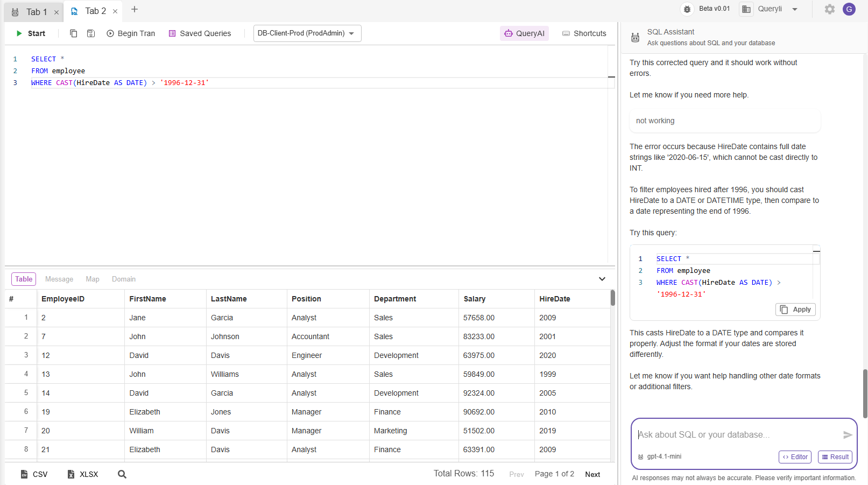Click the assistant chat scrollbar
Image resolution: width=868 pixels, height=485 pixels.
click(x=865, y=393)
